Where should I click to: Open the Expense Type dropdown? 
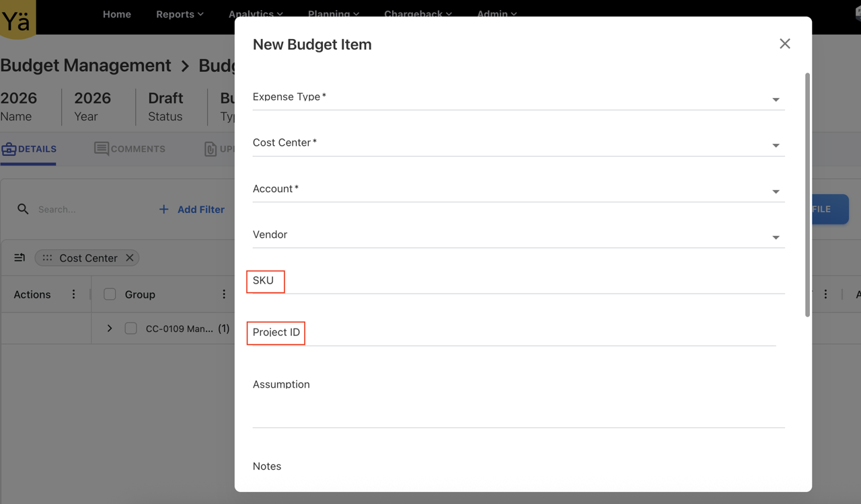pos(776,99)
